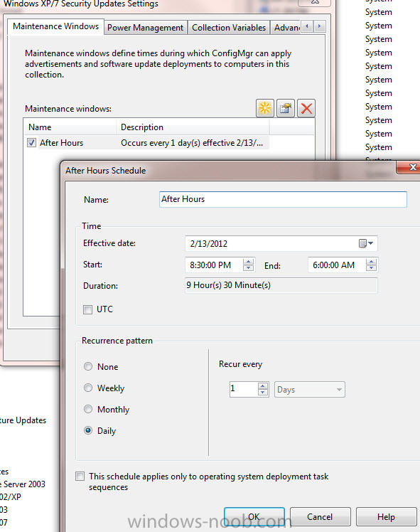Viewport: 420px width, 532px height.
Task: Toggle the After Hours window checkbox
Action: click(31, 143)
